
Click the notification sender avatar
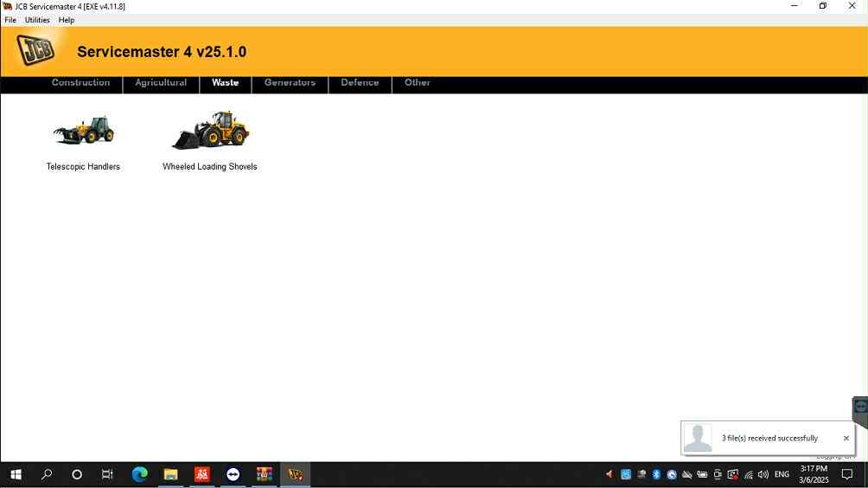[x=698, y=438]
